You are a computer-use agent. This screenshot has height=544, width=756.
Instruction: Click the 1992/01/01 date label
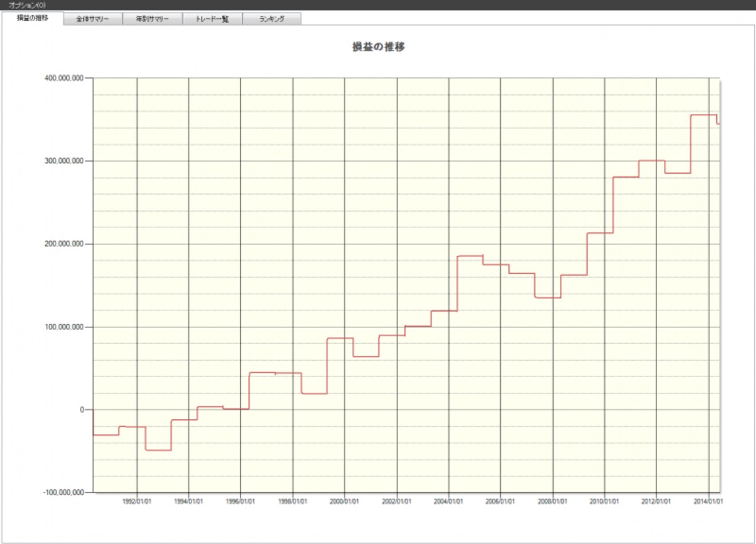point(137,501)
